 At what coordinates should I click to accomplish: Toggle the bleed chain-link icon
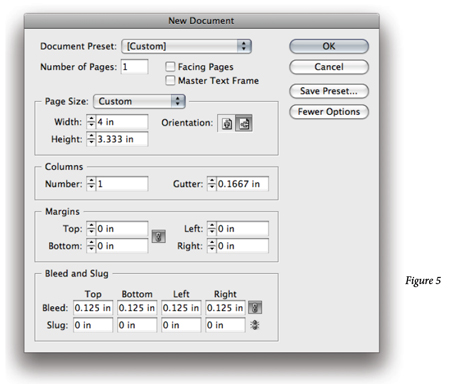[x=255, y=307]
